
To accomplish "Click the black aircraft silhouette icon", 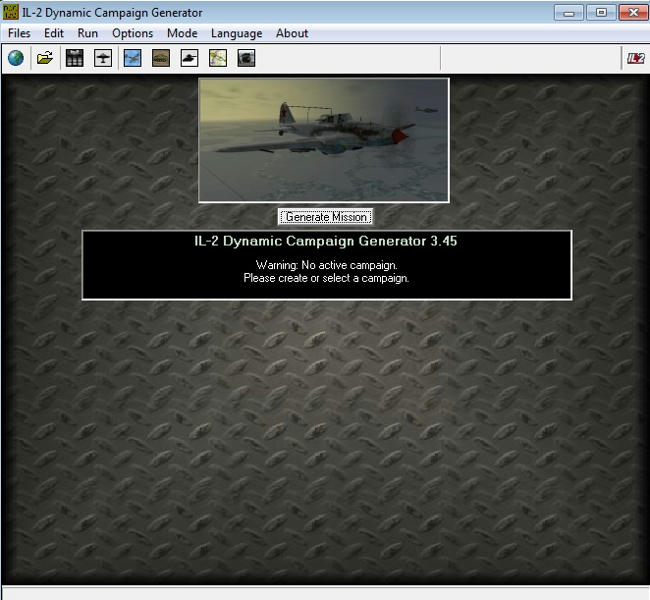I will coord(103,58).
